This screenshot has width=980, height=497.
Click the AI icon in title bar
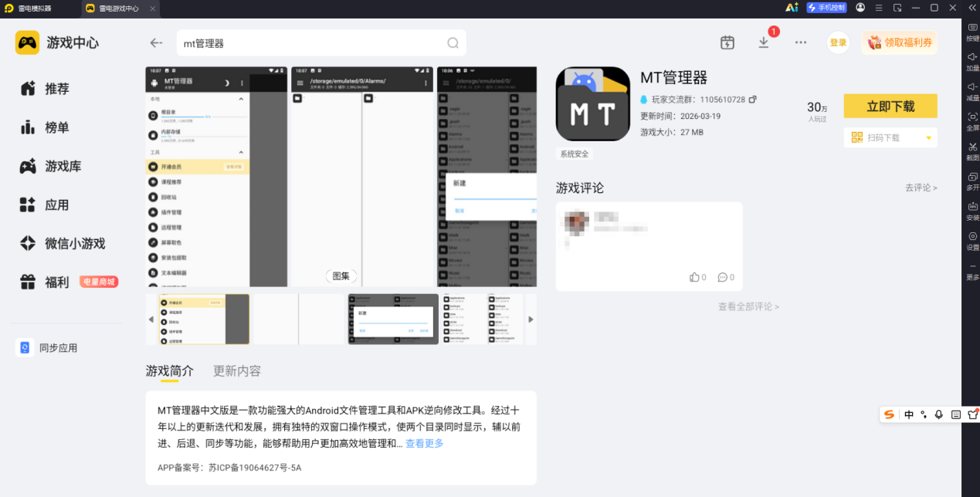pyautogui.click(x=792, y=8)
